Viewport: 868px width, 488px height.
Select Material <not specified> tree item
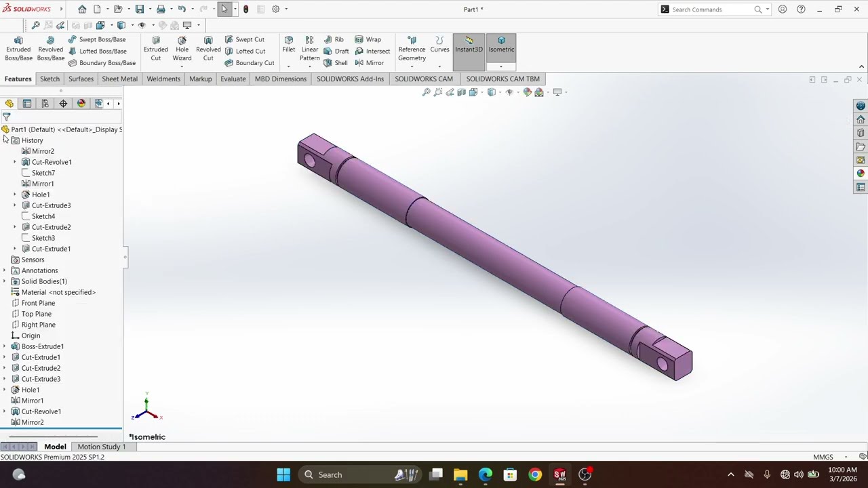(x=58, y=292)
